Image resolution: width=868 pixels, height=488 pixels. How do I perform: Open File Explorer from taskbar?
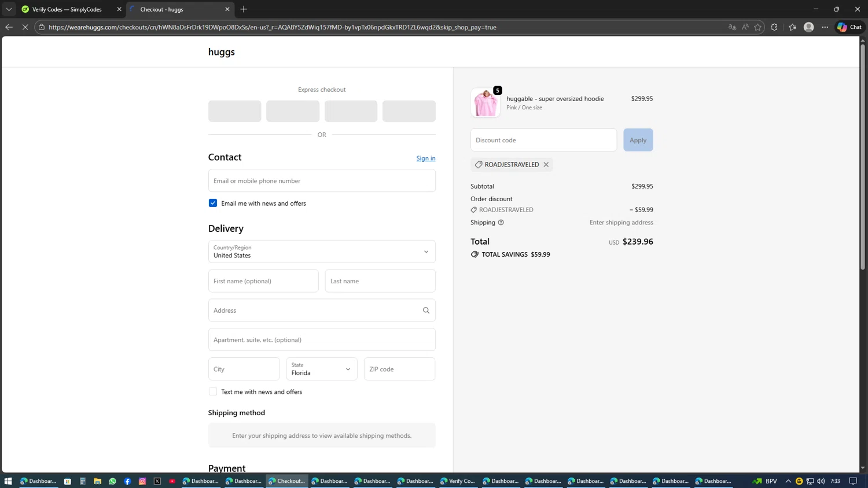[x=98, y=481]
